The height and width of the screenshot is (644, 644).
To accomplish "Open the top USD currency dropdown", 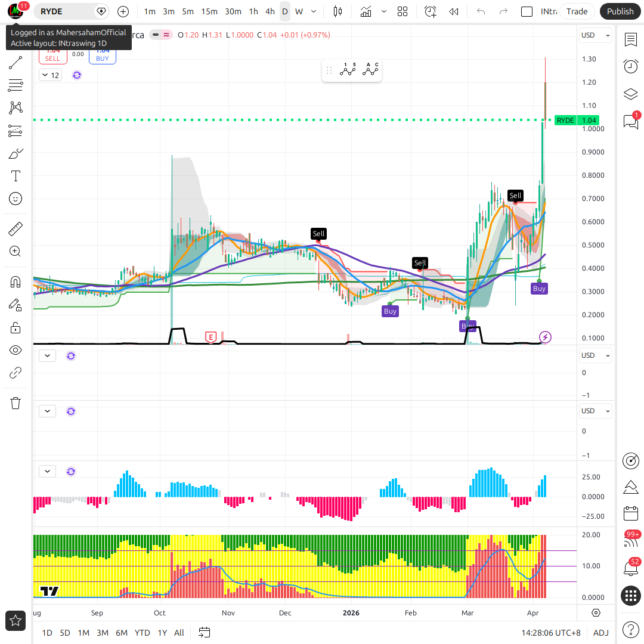I will (596, 35).
